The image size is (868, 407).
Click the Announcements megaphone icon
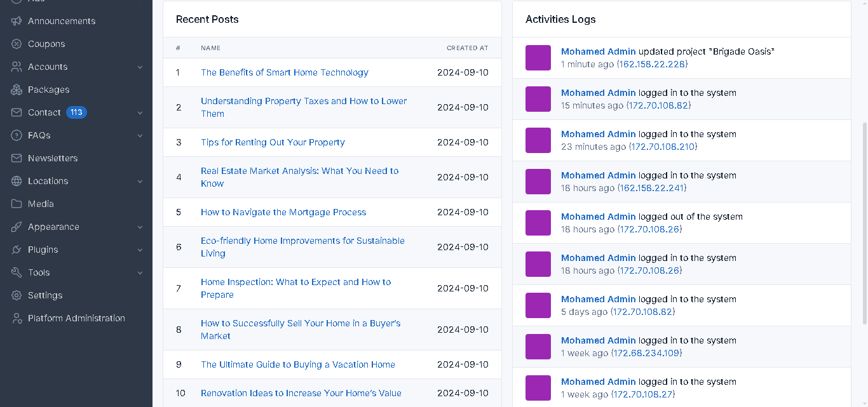[17, 21]
